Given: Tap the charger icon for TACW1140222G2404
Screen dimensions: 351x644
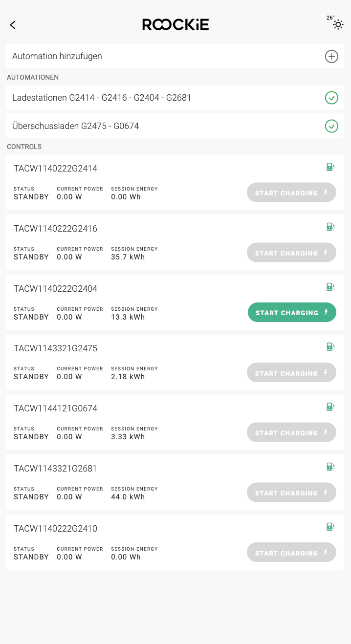Looking at the screenshot, I should [x=330, y=287].
